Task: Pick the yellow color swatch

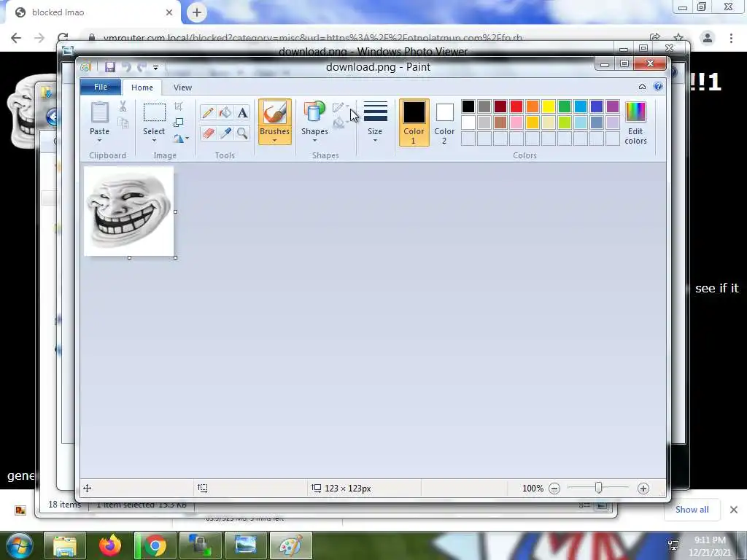Action: pyautogui.click(x=548, y=106)
